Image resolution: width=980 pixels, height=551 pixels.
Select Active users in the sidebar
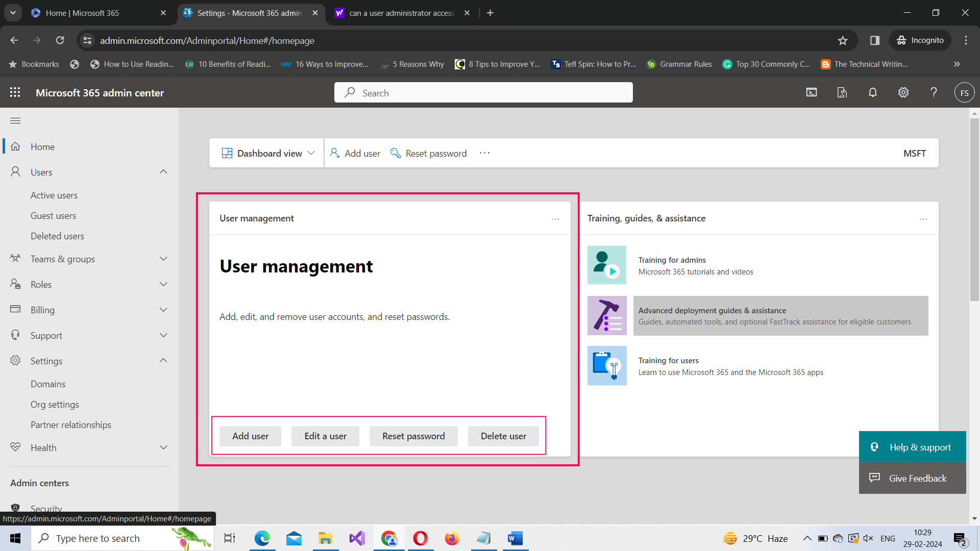click(54, 195)
